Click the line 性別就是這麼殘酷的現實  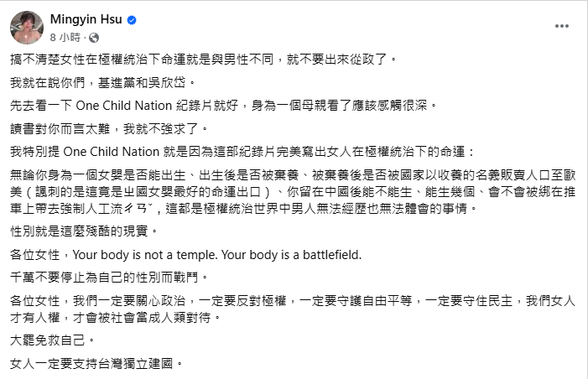(x=84, y=231)
